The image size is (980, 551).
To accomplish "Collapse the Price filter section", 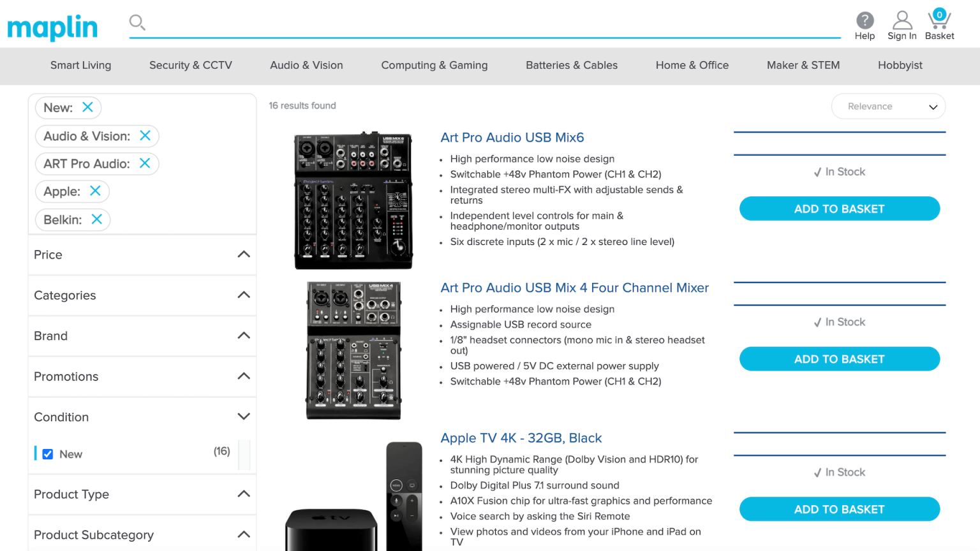I will pyautogui.click(x=243, y=254).
